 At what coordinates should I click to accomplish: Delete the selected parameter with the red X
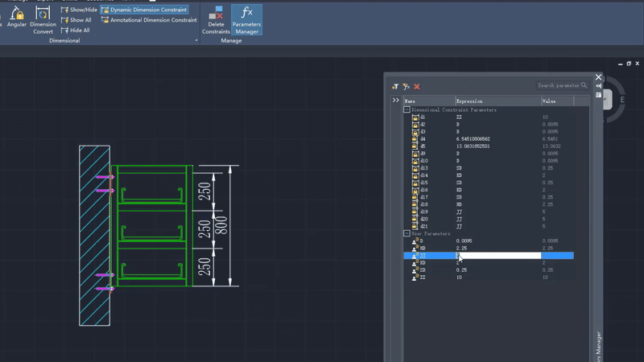(x=417, y=86)
